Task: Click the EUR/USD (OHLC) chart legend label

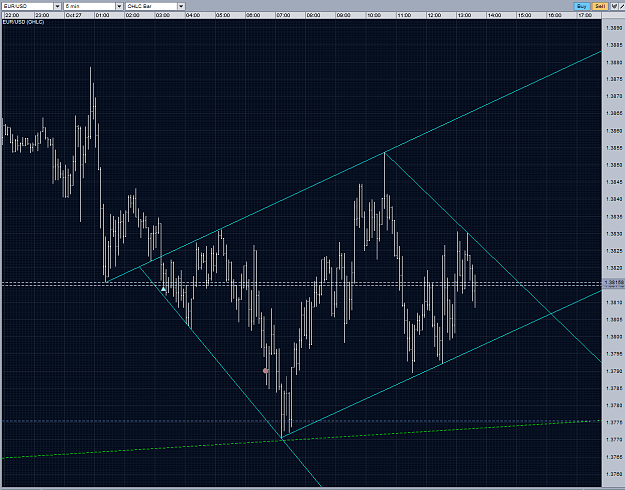Action: [x=23, y=22]
